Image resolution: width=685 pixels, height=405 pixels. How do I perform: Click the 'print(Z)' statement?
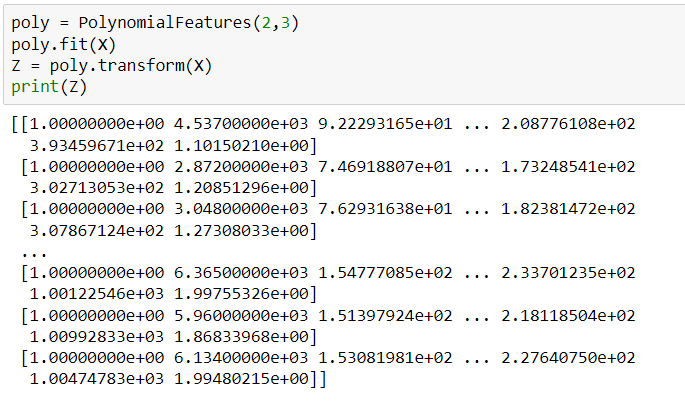[49, 87]
